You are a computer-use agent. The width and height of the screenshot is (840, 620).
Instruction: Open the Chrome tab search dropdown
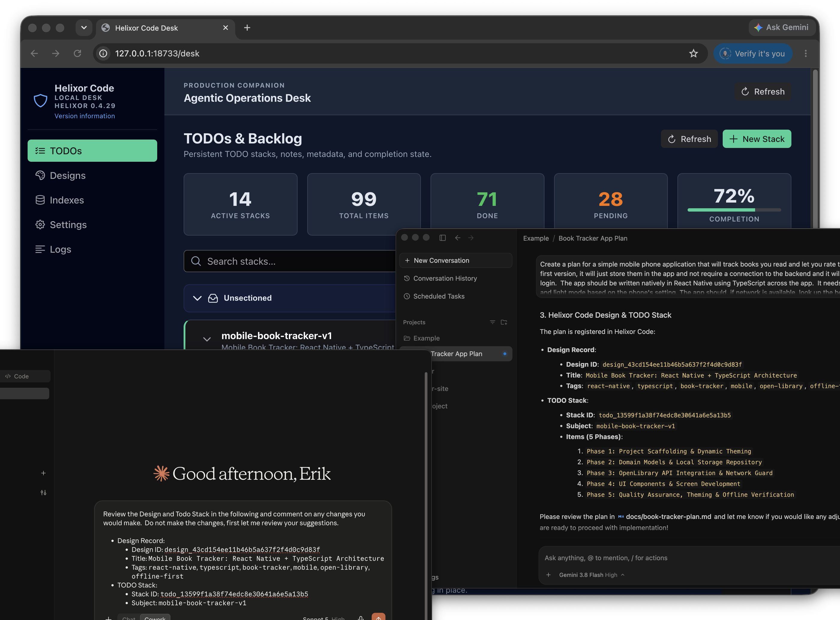[84, 27]
